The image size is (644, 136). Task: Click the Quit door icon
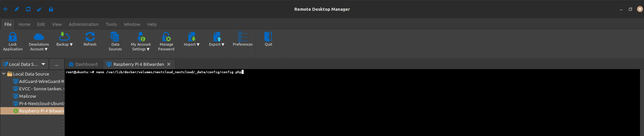[268, 37]
